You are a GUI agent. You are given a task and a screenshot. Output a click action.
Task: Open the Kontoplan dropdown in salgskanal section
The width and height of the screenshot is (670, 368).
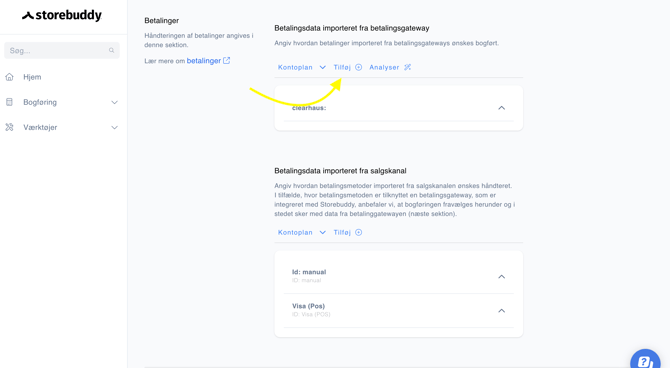point(302,233)
